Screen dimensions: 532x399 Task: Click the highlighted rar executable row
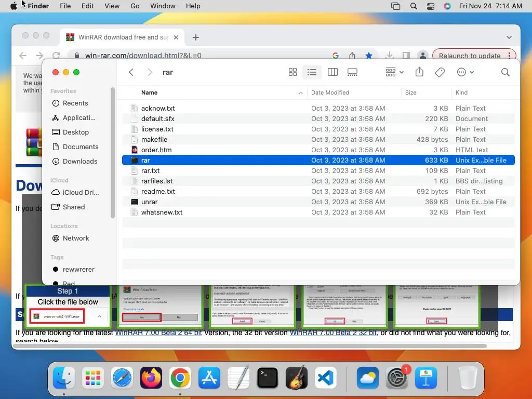pos(318,160)
